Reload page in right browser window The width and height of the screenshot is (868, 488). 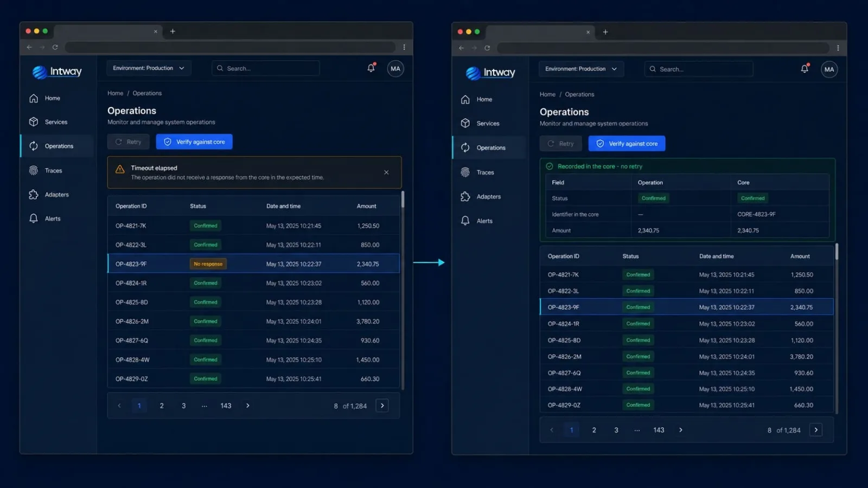pos(487,48)
